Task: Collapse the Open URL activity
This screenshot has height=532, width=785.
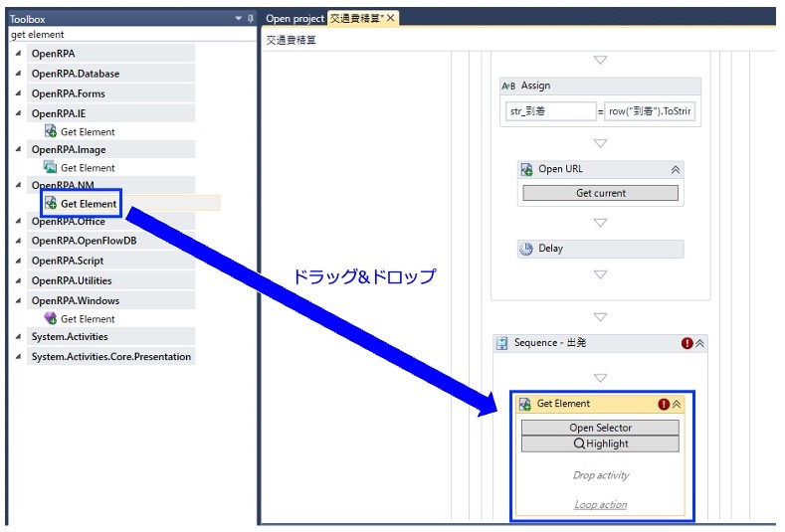Action: click(676, 170)
